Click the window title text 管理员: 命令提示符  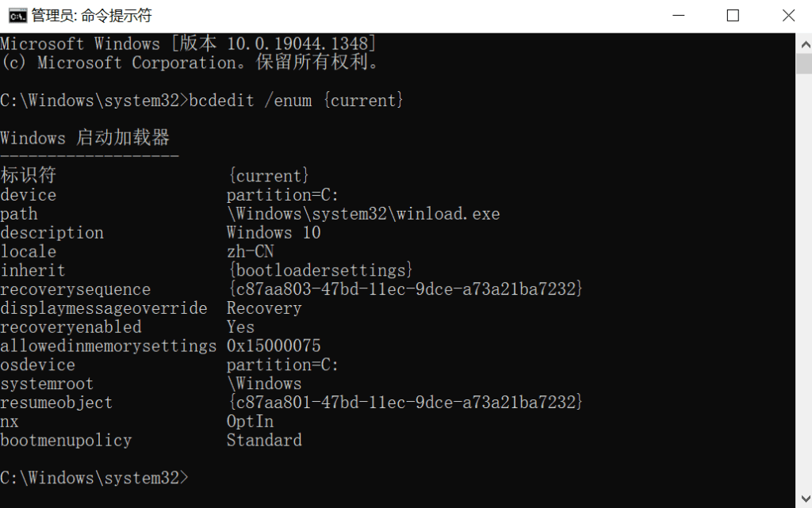pos(91,16)
